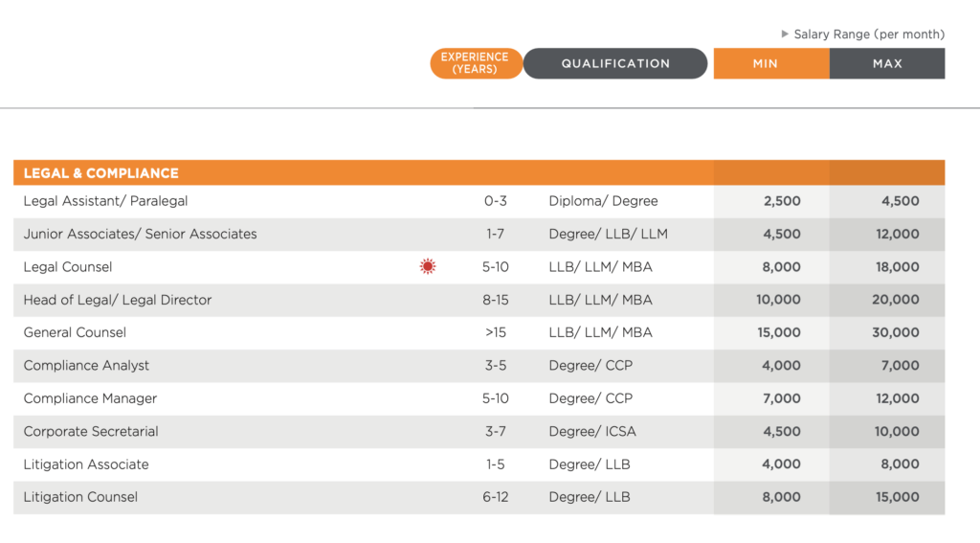The image size is (980, 543).
Task: Click the MAX salary column header
Action: point(887,63)
